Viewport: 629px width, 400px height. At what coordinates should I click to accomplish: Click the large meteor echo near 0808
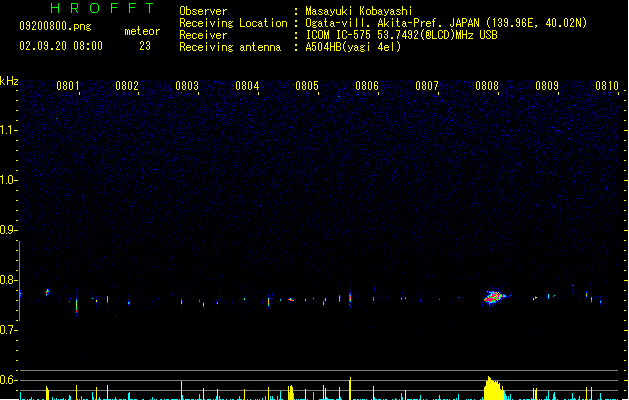(x=495, y=297)
